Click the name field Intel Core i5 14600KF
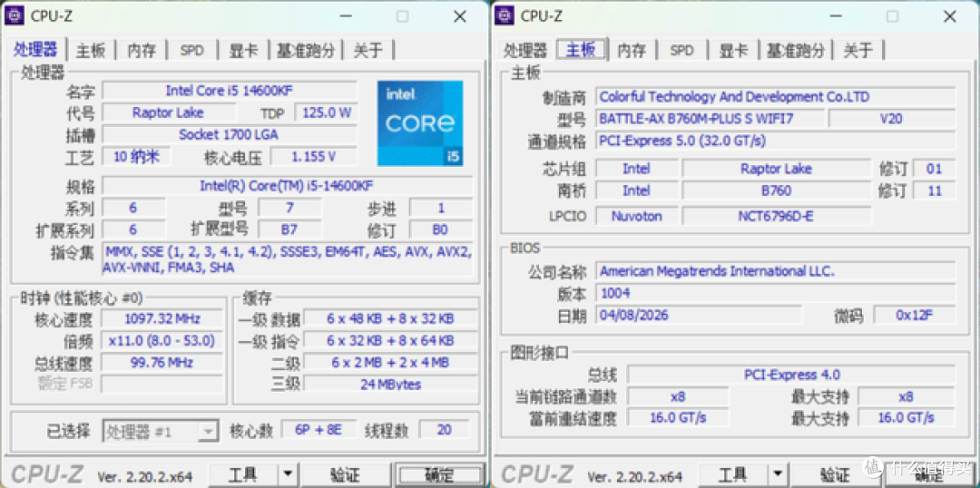The width and height of the screenshot is (980, 488). (x=230, y=91)
